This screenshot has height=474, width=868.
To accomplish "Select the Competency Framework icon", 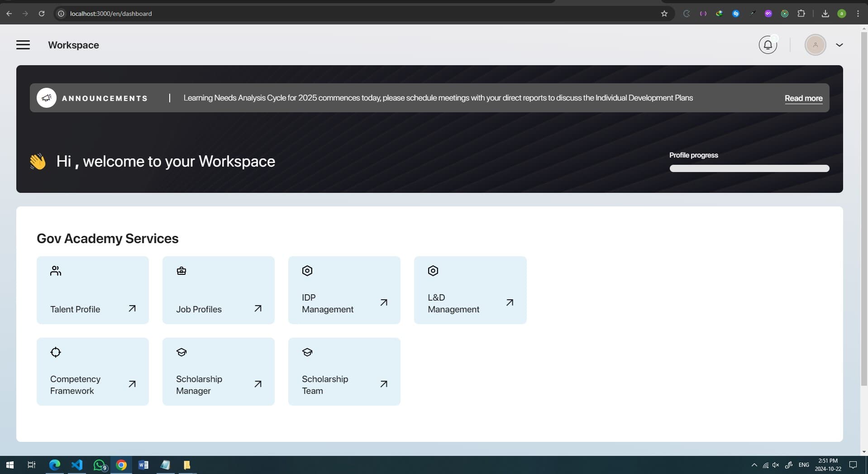I will [55, 352].
